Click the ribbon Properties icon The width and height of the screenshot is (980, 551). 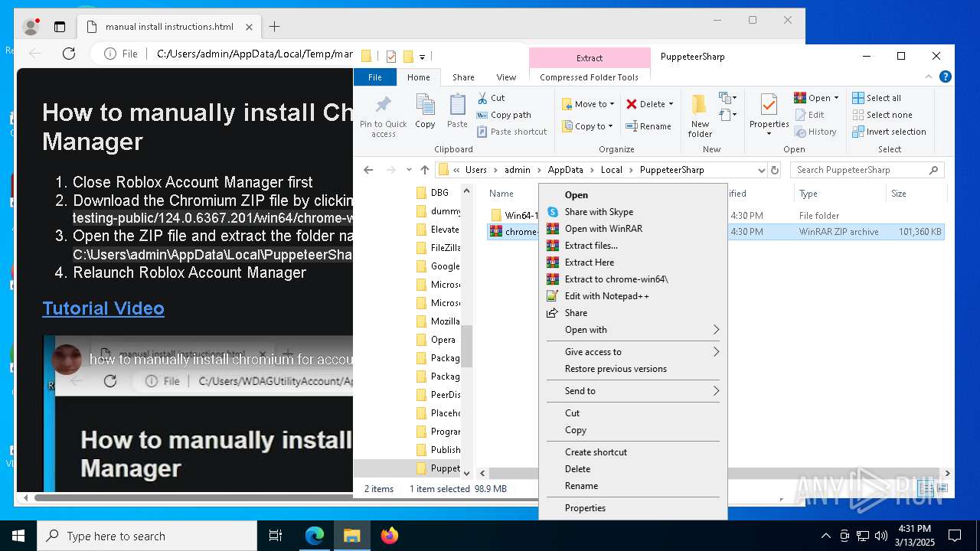click(769, 105)
